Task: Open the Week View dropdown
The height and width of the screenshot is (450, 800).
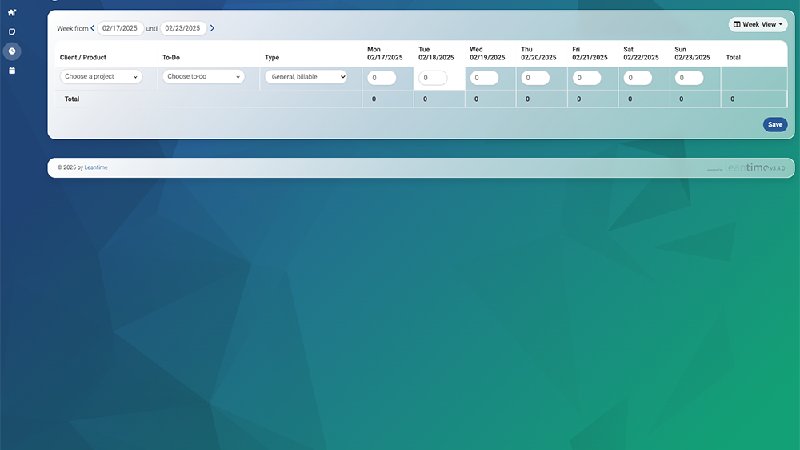Action: click(758, 24)
